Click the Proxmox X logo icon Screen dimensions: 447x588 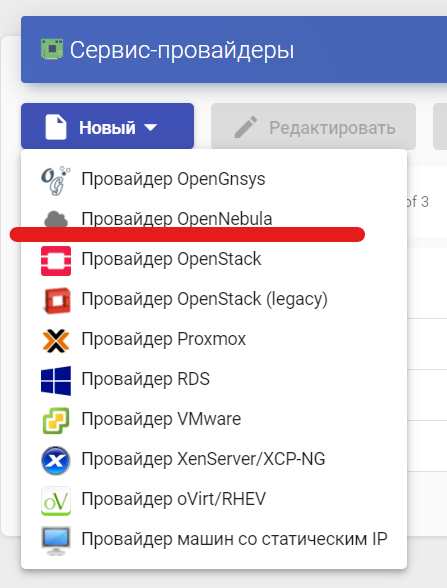[56, 341]
